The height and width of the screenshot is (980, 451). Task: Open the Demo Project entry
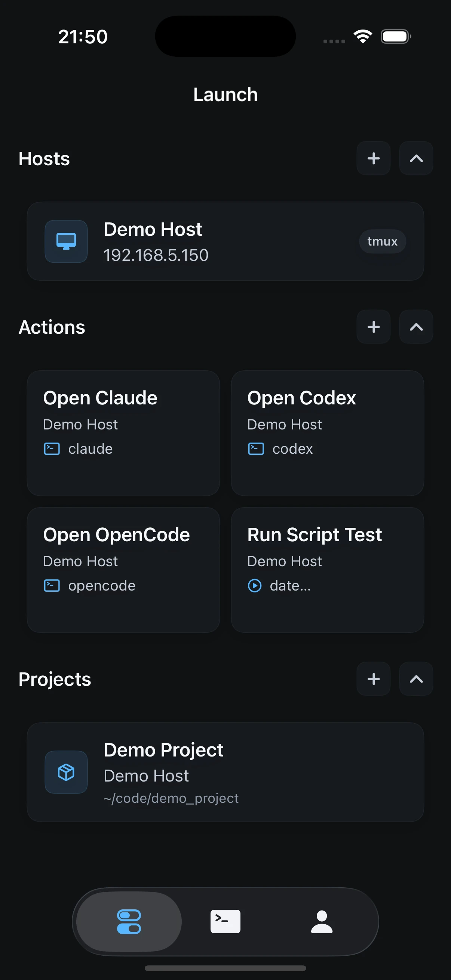[x=225, y=772]
